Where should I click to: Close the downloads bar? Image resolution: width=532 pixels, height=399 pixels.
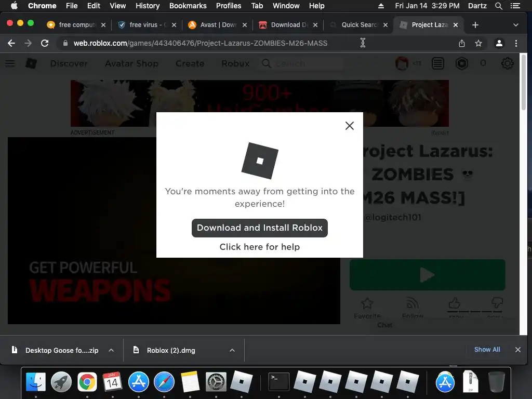(518, 350)
